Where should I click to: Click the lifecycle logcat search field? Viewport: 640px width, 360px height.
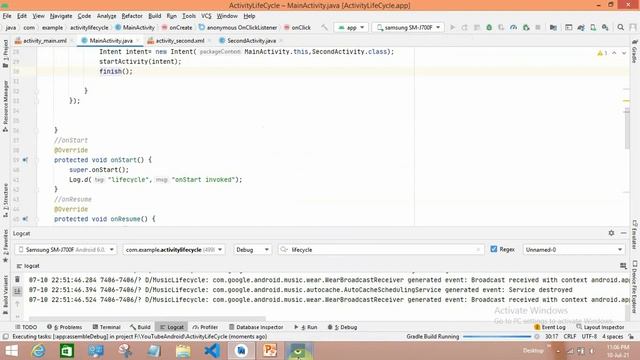coord(381,249)
